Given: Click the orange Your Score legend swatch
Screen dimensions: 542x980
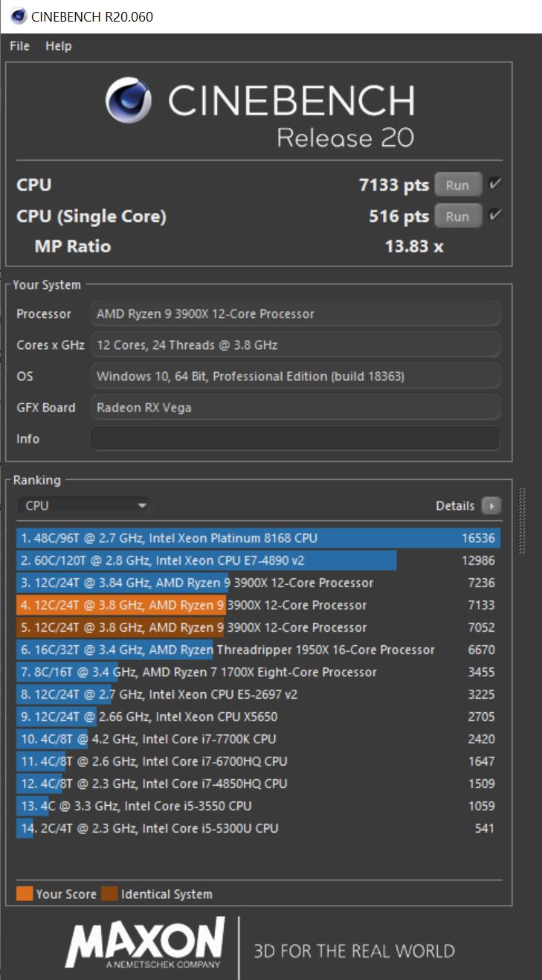Looking at the screenshot, I should point(25,894).
